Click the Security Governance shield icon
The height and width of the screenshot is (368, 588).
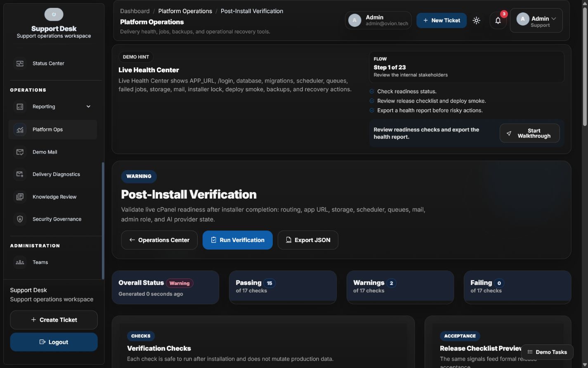(x=20, y=219)
